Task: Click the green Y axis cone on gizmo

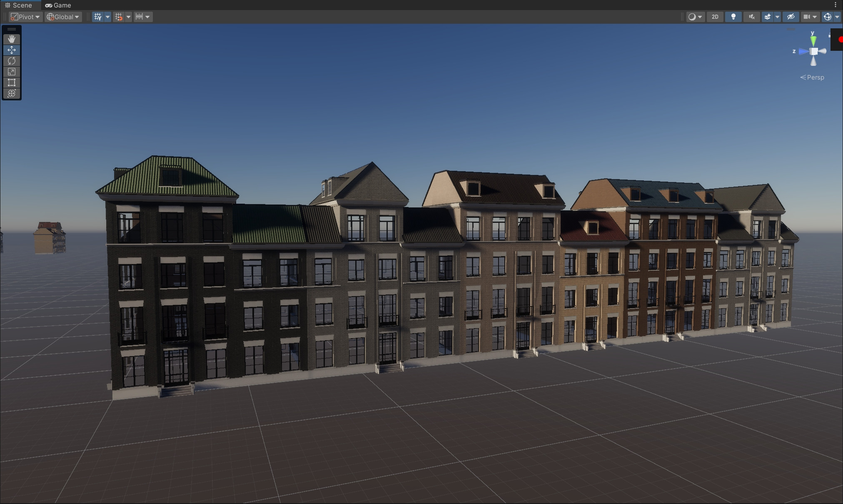Action: tap(813, 41)
